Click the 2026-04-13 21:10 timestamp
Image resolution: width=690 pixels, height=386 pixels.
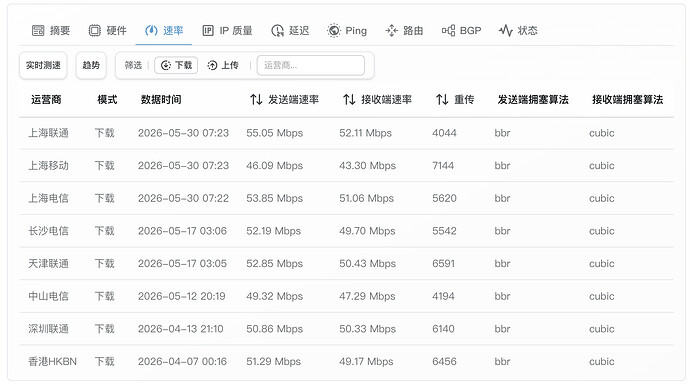click(180, 329)
